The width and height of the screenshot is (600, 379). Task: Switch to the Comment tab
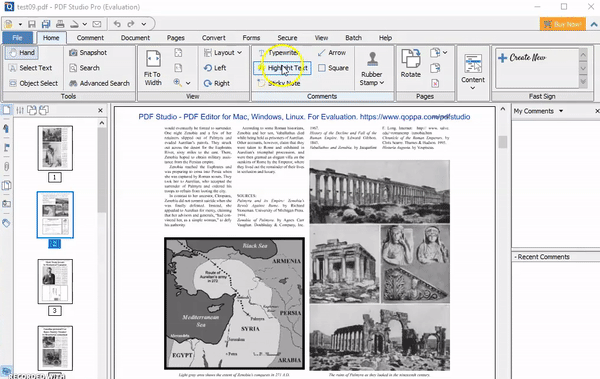[x=90, y=38]
